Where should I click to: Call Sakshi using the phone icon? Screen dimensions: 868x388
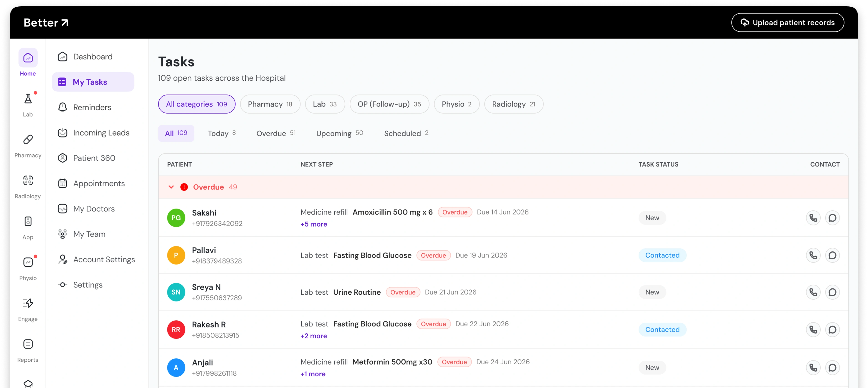(813, 218)
